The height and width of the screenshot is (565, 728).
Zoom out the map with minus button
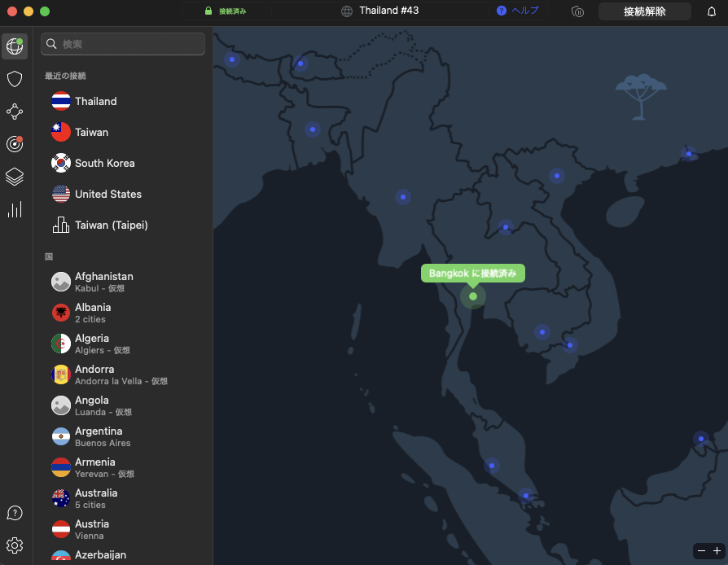pos(701,551)
